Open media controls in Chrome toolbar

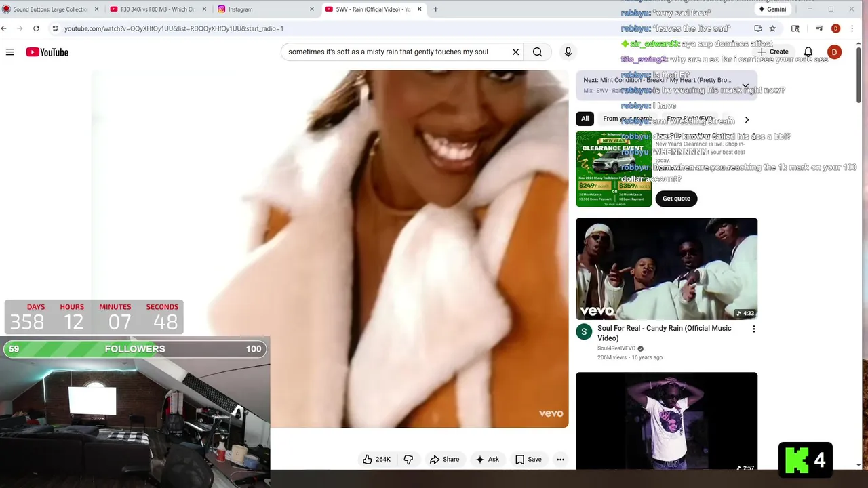[x=819, y=28]
